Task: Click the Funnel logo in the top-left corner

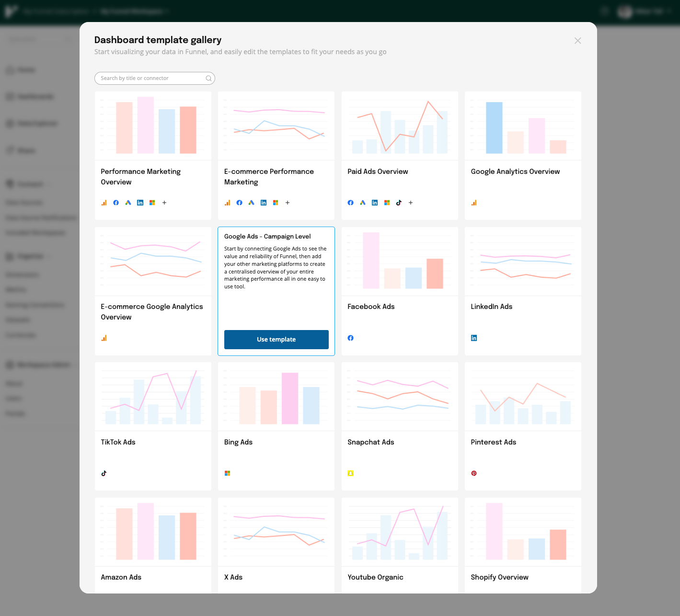Action: pyautogui.click(x=10, y=11)
